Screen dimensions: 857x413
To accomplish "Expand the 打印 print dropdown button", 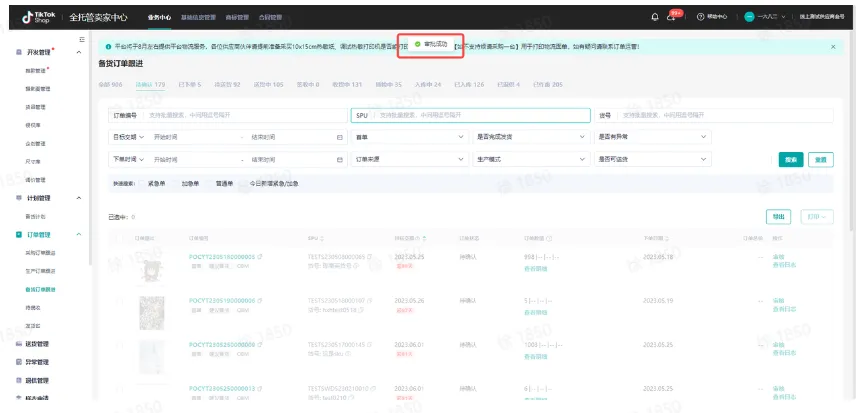I will coord(817,217).
